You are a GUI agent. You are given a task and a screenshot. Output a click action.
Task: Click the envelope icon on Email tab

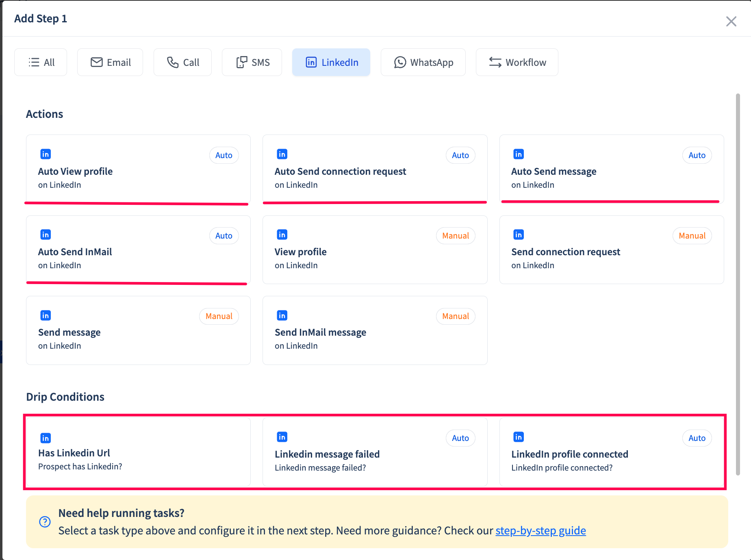click(x=97, y=62)
